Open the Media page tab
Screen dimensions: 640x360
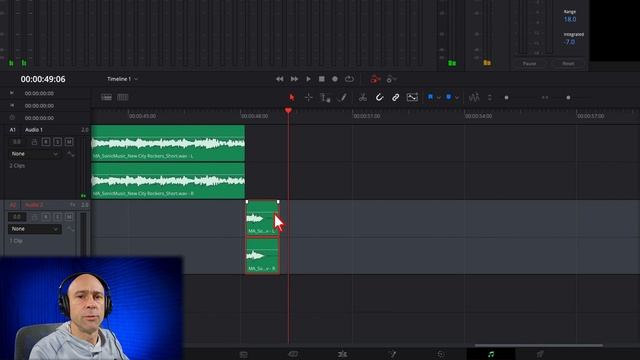244,354
